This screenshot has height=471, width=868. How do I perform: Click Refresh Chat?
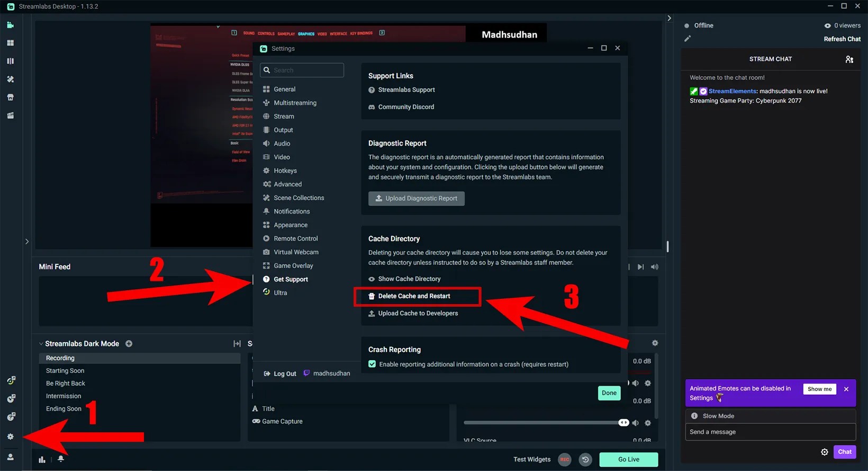click(842, 39)
